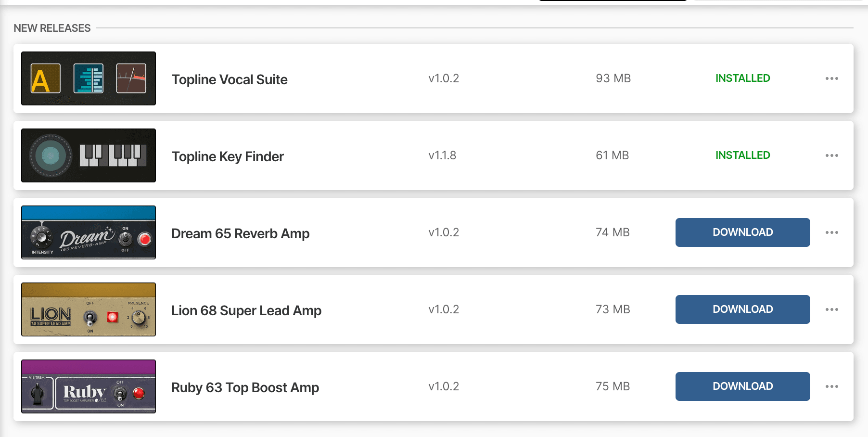Open more options for Topline Vocal Suite

[831, 78]
